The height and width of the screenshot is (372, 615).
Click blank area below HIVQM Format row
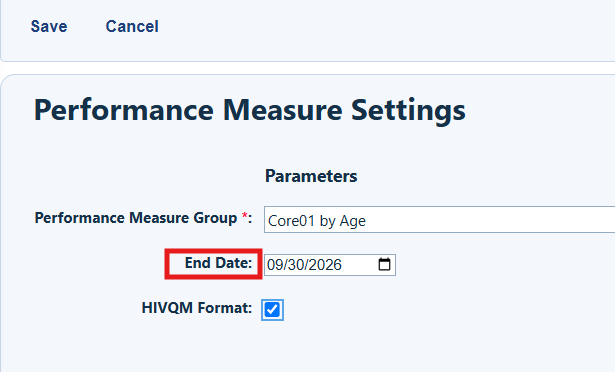pos(306,347)
